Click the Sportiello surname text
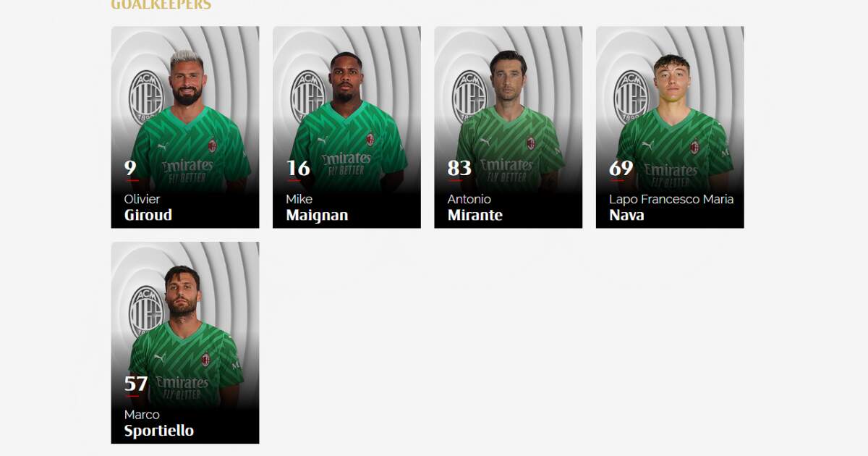 click(159, 431)
